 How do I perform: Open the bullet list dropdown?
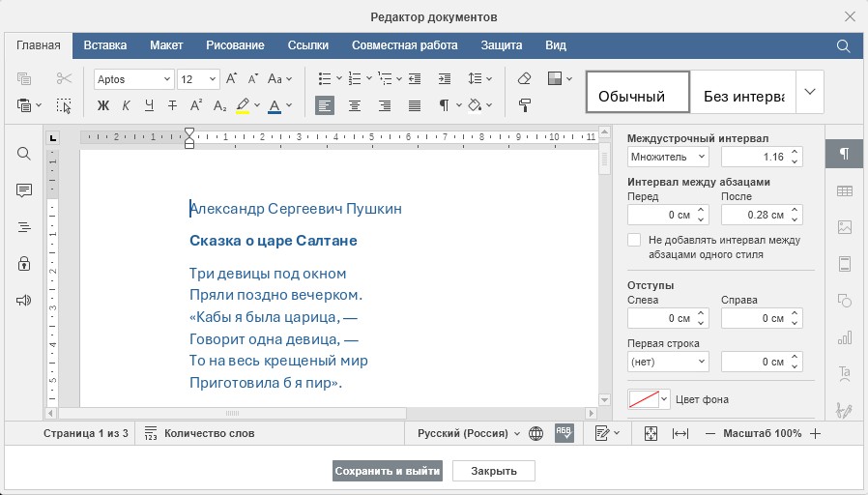coord(338,78)
